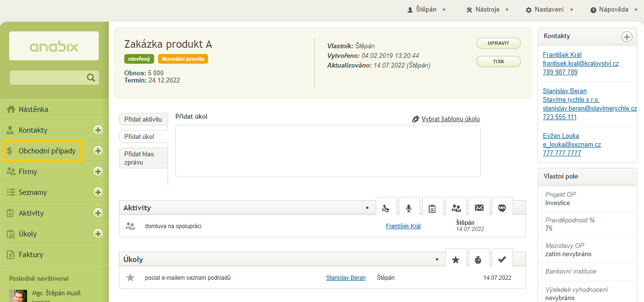Show meeting activities with the people icon
Image resolution: width=644 pixels, height=302 pixels.
(456, 208)
